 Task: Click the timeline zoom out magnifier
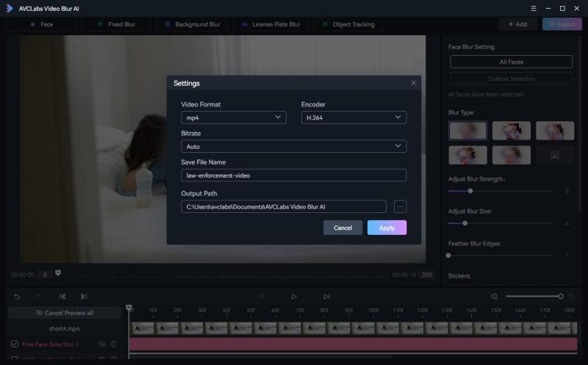[x=495, y=297]
